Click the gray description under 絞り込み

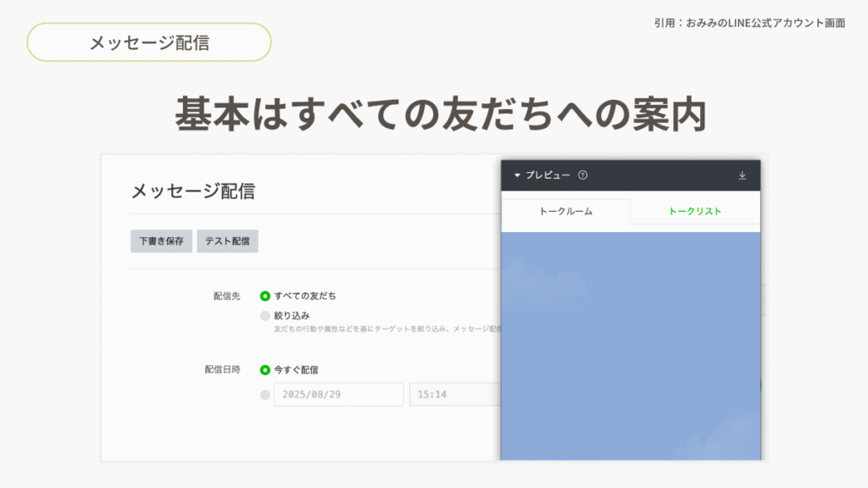pyautogui.click(x=387, y=329)
